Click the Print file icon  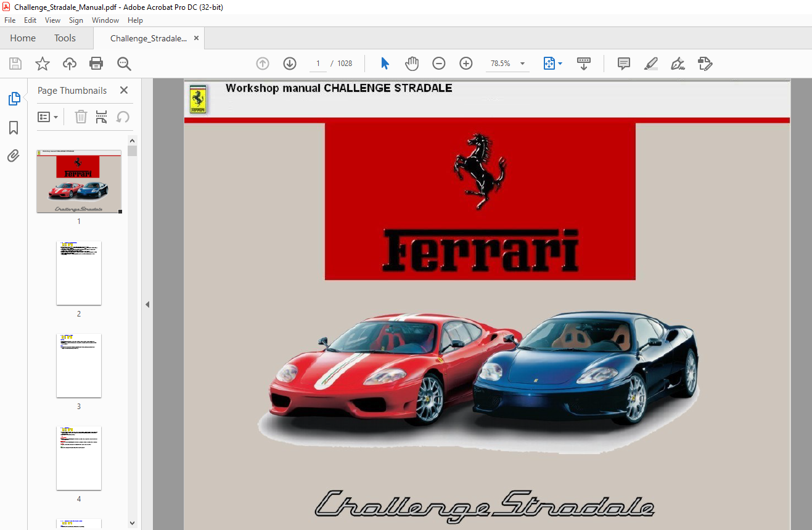pyautogui.click(x=96, y=64)
